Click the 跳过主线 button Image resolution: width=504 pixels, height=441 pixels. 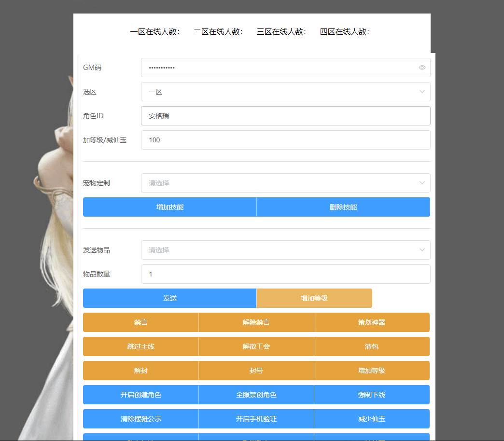pyautogui.click(x=140, y=346)
